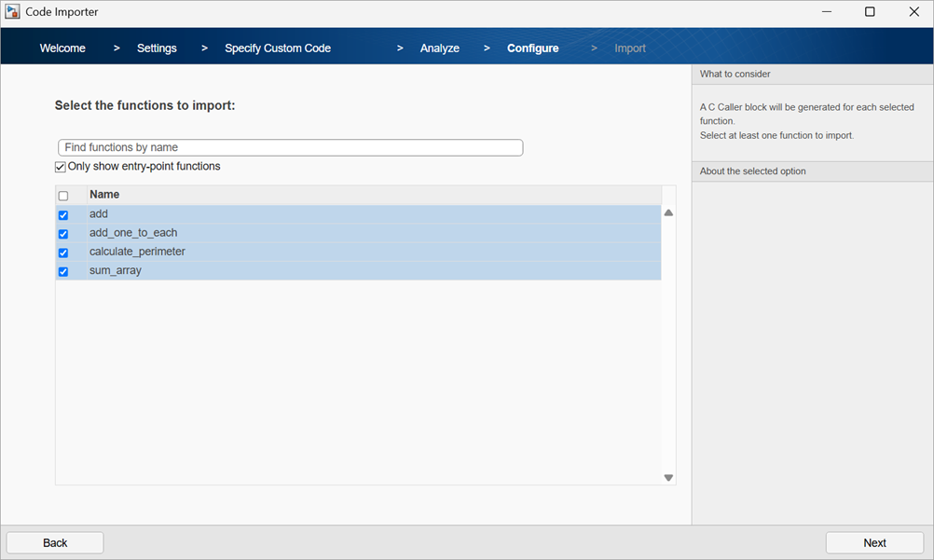Click the scrollbar down arrow in the function list
The height and width of the screenshot is (560, 934).
point(668,476)
